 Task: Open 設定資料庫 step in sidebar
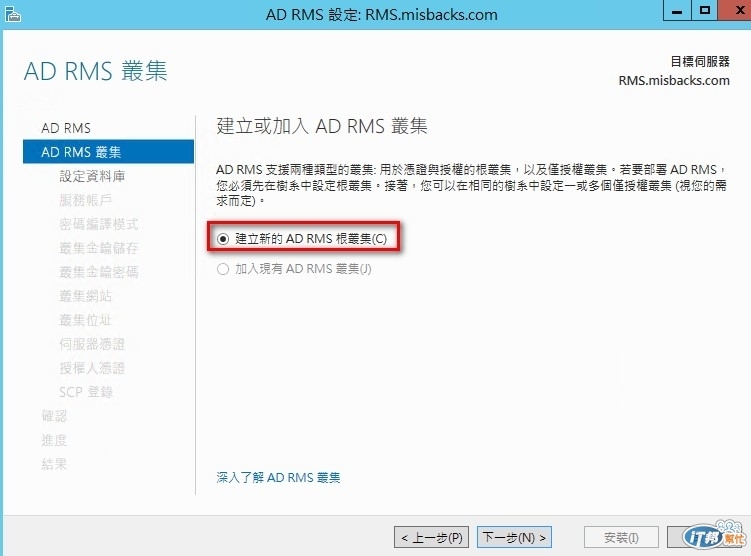click(x=92, y=176)
